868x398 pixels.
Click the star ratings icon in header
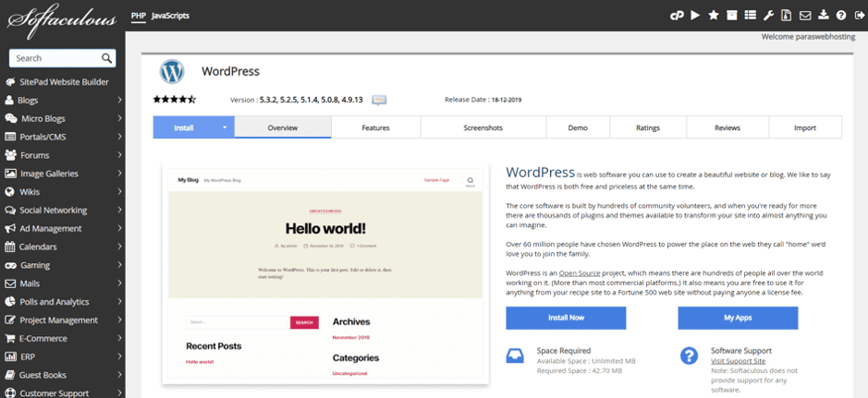point(714,16)
